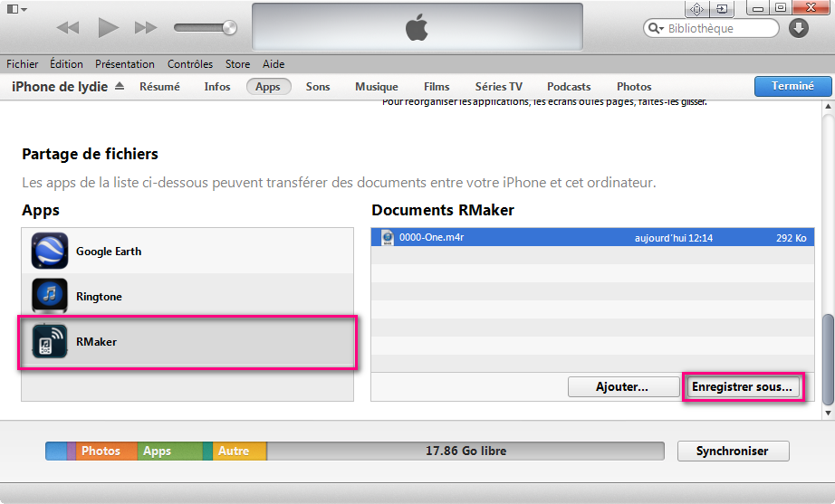The image size is (835, 504).
Task: Click the Enregistrer sous... button
Action: [x=742, y=387]
